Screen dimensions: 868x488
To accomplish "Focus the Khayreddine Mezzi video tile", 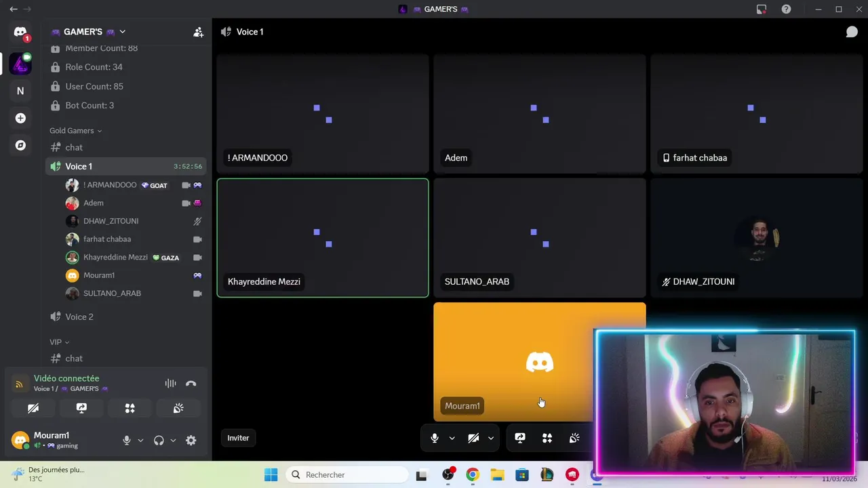I will [x=323, y=238].
